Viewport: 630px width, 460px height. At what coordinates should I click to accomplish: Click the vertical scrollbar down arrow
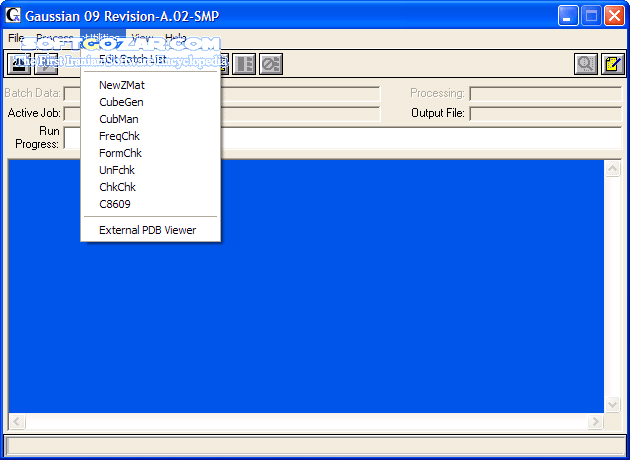(x=612, y=405)
